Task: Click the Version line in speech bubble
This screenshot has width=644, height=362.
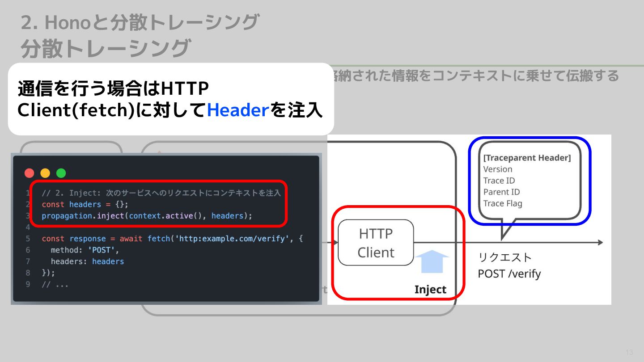Action: point(498,169)
